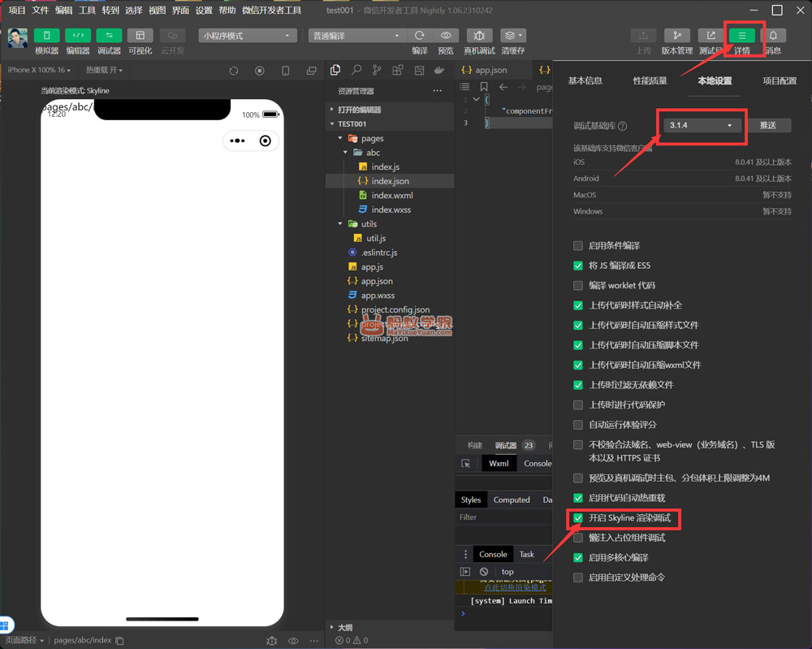Uncheck 上传时过滤无依赖文件
Screen dimensions: 812x649
(x=578, y=385)
